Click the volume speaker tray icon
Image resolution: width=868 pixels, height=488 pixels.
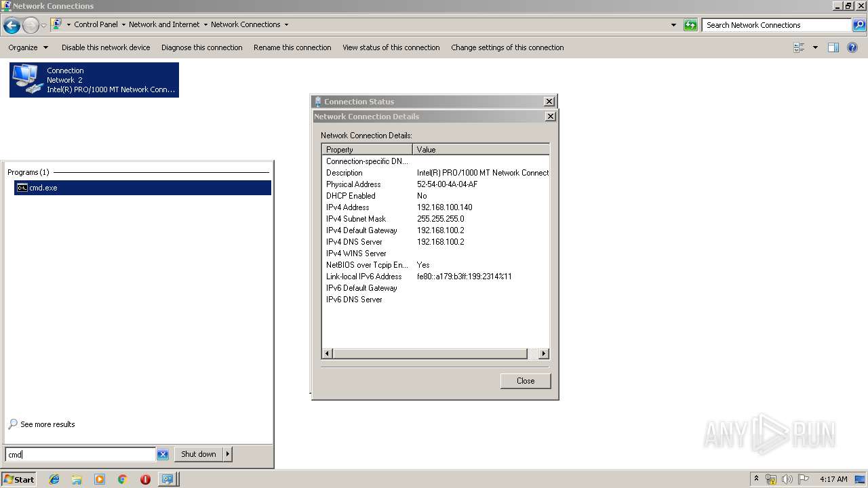[787, 479]
